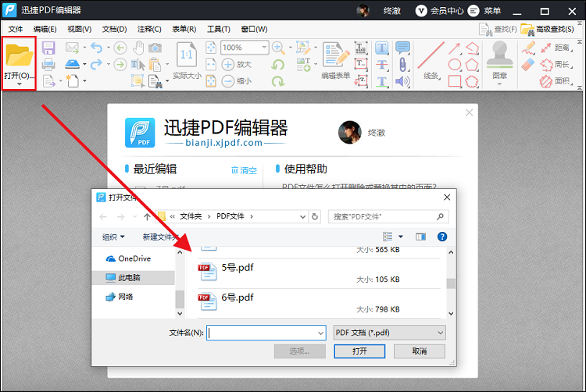Open the 注释(C) menu
This screenshot has height=392, width=586.
click(x=149, y=29)
